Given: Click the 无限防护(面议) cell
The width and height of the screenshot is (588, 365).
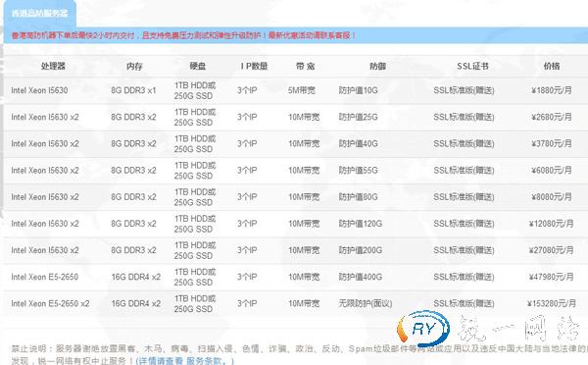Looking at the screenshot, I should [366, 303].
